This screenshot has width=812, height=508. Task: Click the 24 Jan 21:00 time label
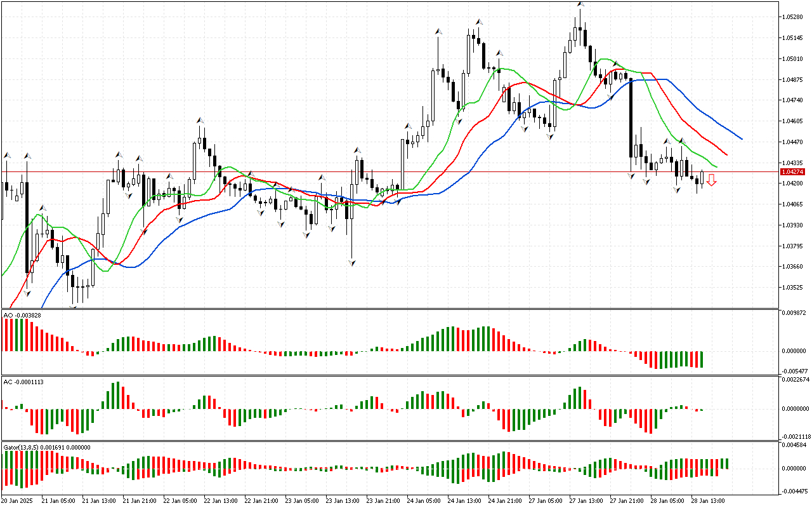(x=505, y=500)
